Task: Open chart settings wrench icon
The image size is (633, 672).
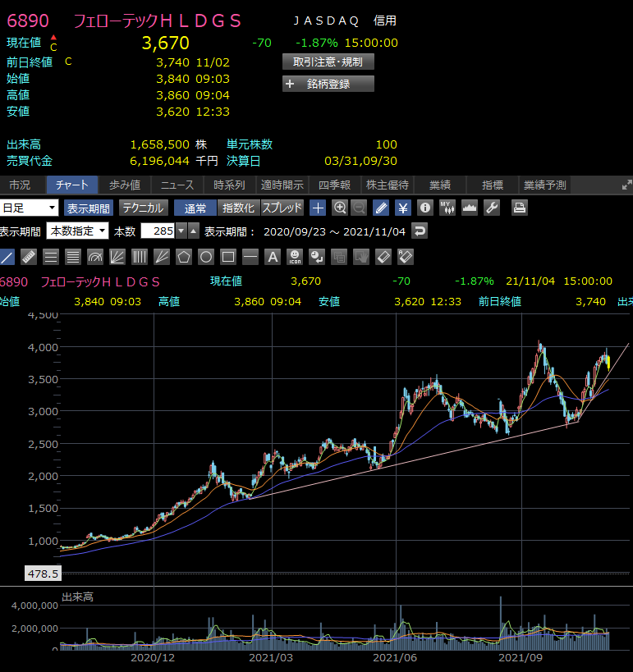Action: (x=492, y=208)
